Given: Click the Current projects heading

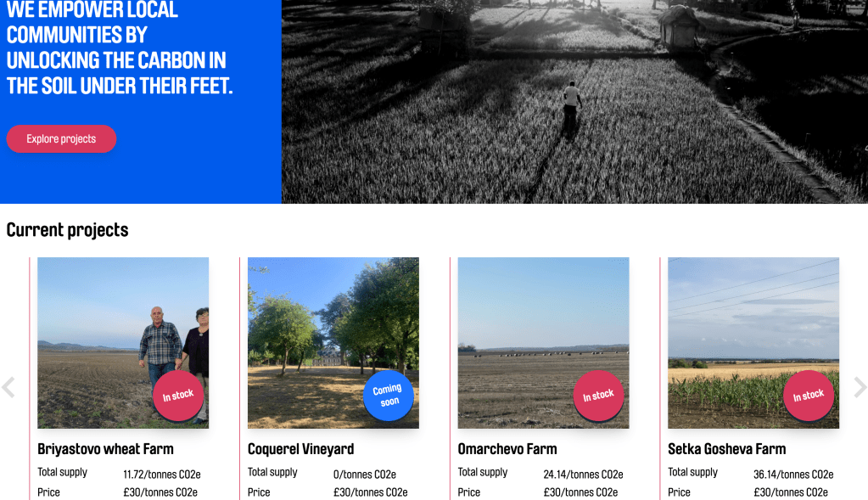Looking at the screenshot, I should pyautogui.click(x=68, y=230).
